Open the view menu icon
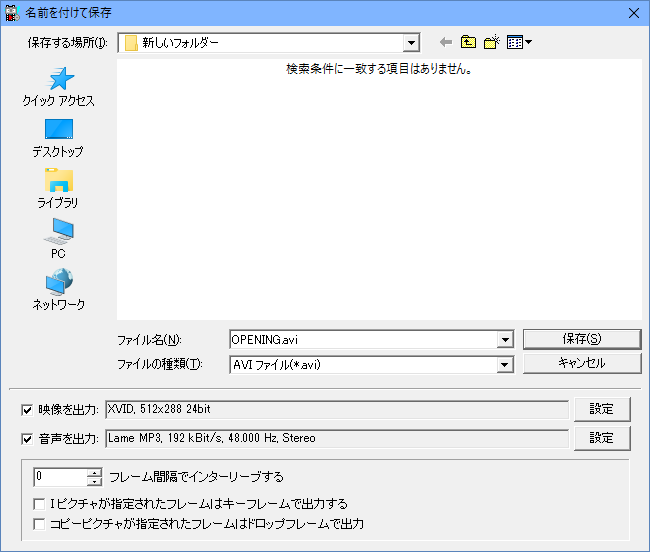This screenshot has width=650, height=552. [519, 42]
